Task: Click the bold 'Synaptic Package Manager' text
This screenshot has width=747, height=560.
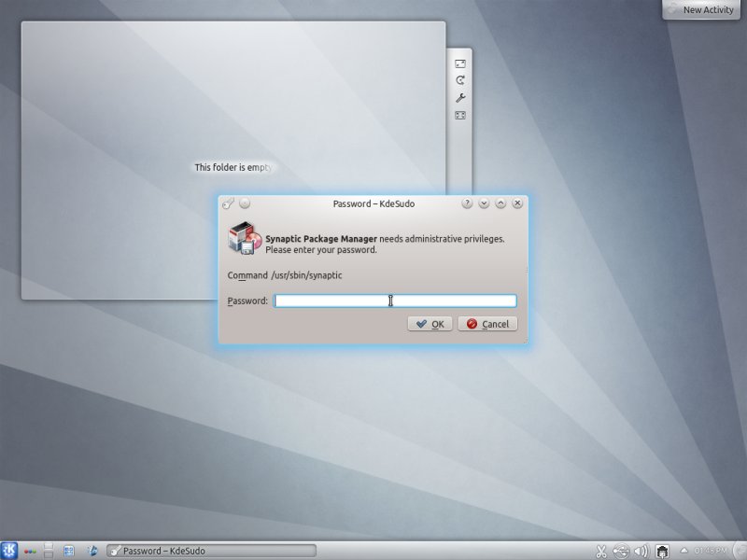Action: [321, 239]
